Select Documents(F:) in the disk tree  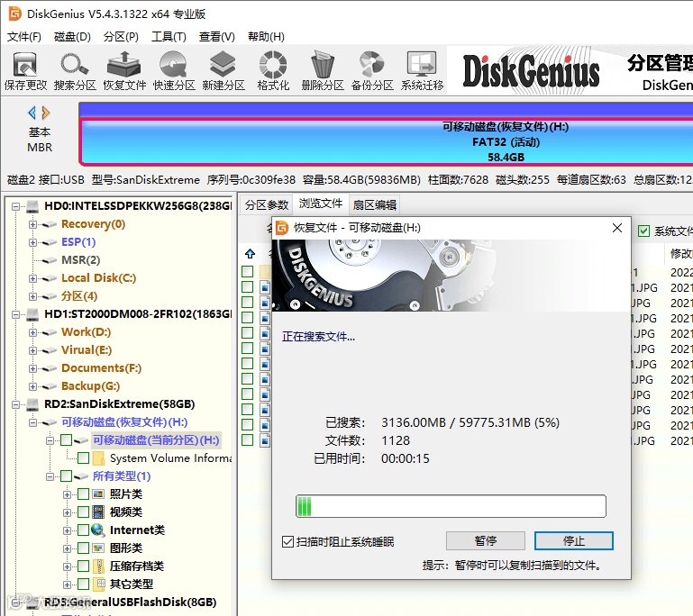point(101,368)
